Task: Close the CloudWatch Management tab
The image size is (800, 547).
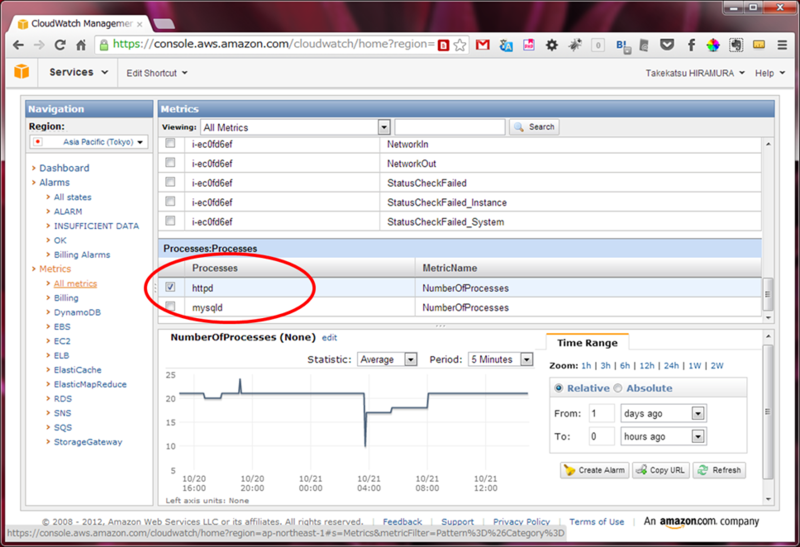Action: tap(140, 24)
